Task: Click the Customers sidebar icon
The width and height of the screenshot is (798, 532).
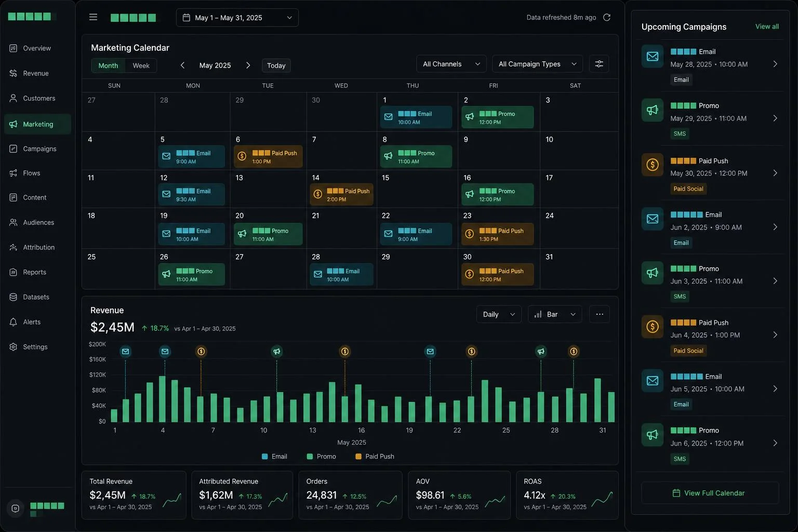Action: pos(14,98)
